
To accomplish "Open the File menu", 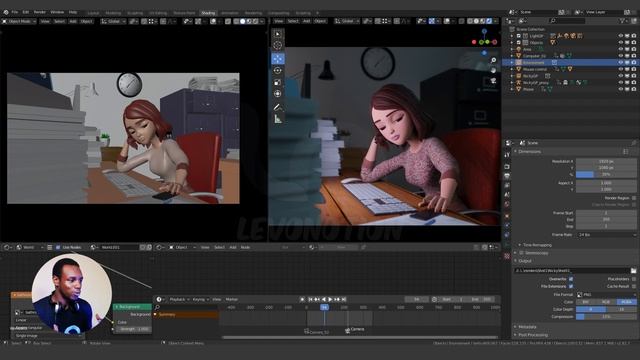I will [15, 13].
